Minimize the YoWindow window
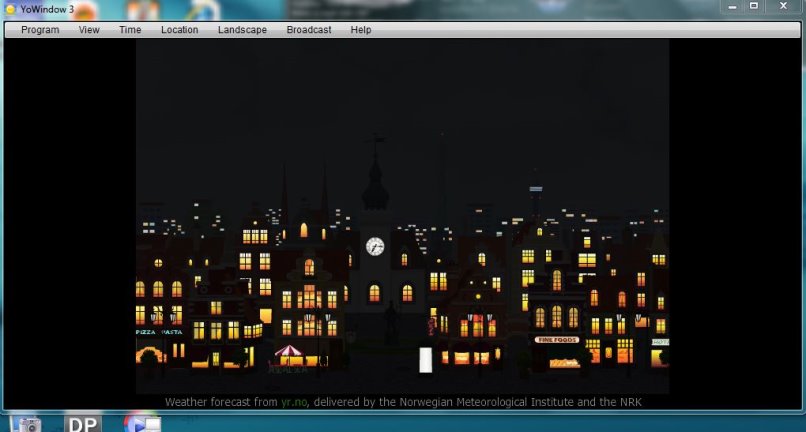 [731, 6]
